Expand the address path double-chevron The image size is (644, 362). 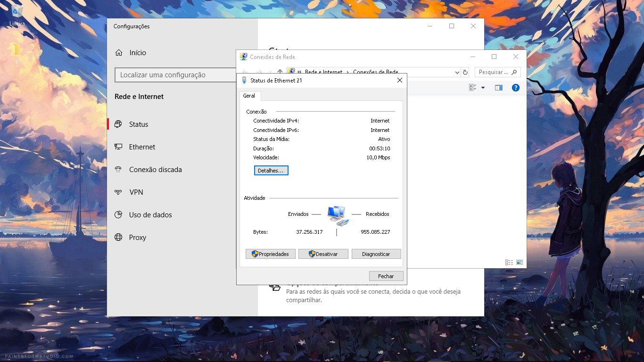point(299,72)
